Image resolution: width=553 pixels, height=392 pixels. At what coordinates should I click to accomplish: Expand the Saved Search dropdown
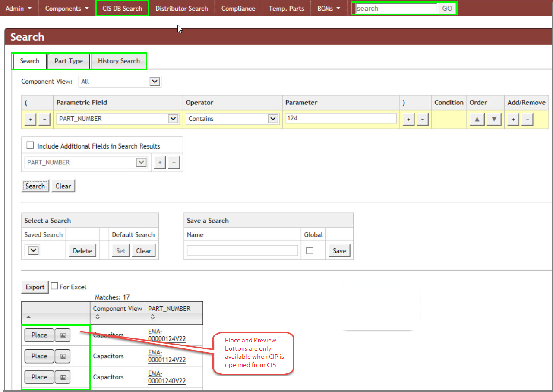[32, 250]
